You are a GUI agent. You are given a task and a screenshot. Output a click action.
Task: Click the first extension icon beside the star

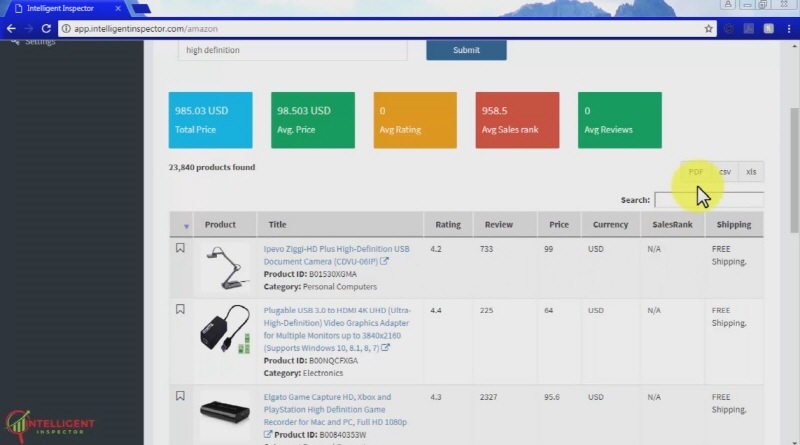coord(729,29)
